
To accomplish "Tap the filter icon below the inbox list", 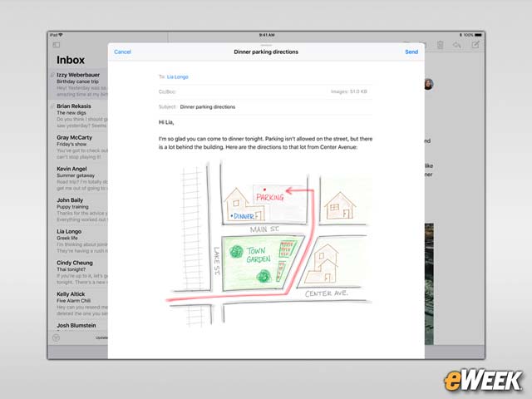I will coord(57,338).
